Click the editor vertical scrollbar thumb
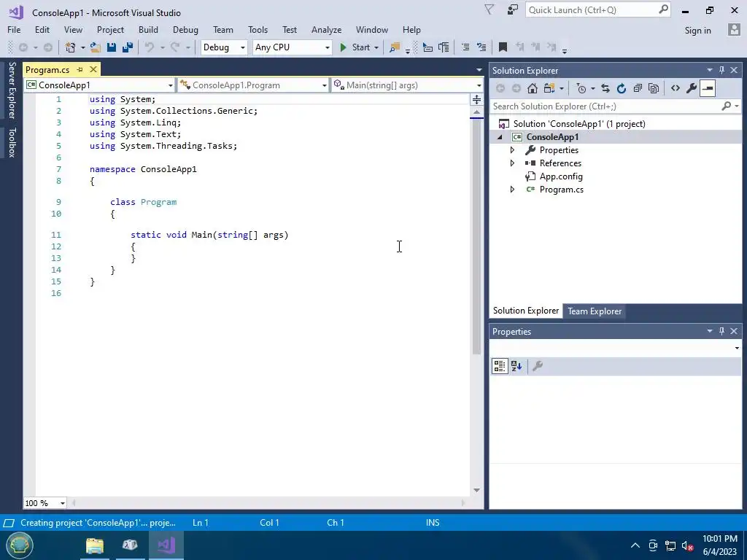This screenshot has height=560, width=747. point(476,237)
